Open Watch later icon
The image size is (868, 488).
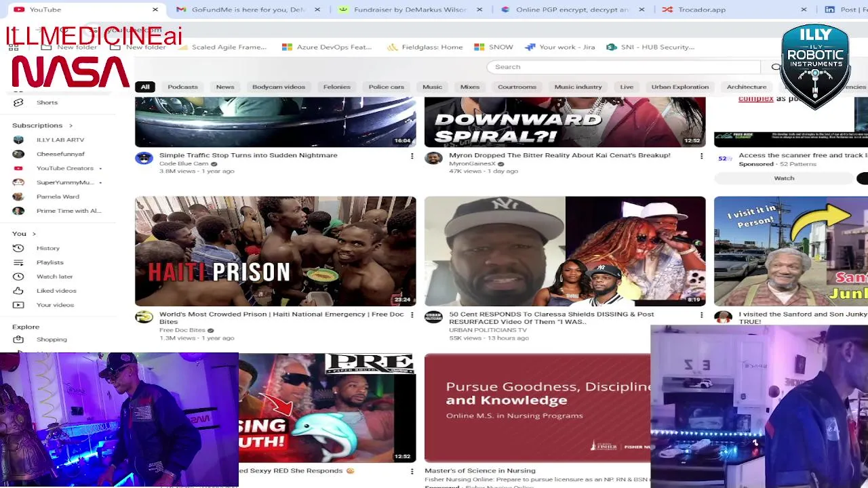point(18,277)
